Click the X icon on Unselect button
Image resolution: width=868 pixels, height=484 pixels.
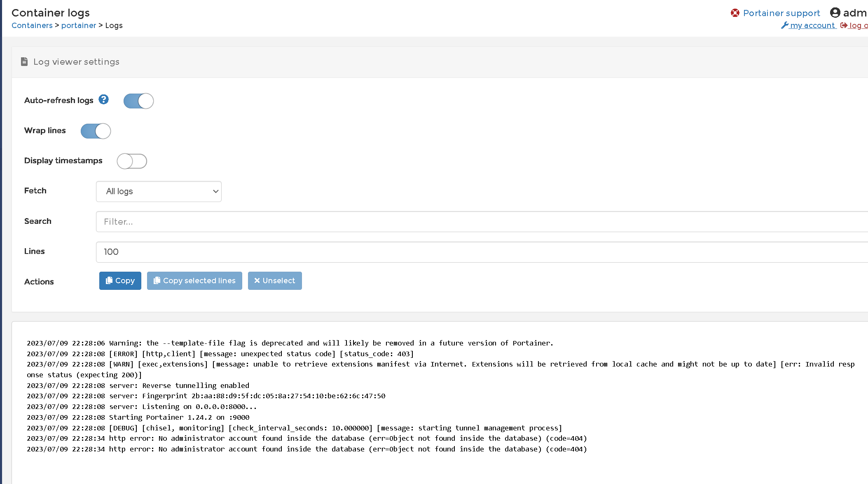click(x=257, y=280)
